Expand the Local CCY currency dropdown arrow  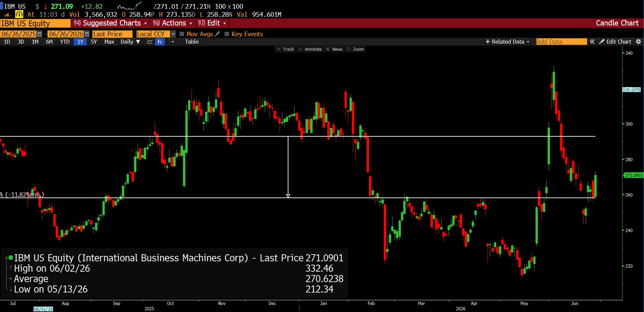173,34
